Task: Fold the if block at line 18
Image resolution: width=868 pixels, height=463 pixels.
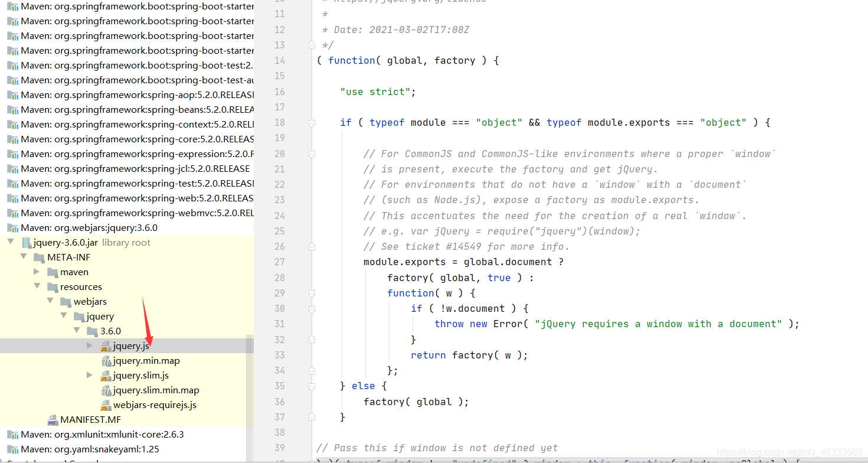Action: [312, 123]
